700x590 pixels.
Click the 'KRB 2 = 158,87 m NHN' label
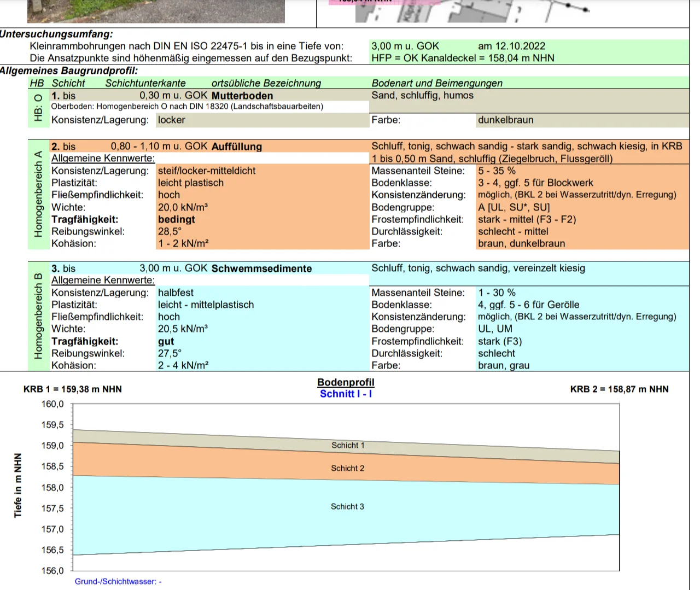[619, 389]
